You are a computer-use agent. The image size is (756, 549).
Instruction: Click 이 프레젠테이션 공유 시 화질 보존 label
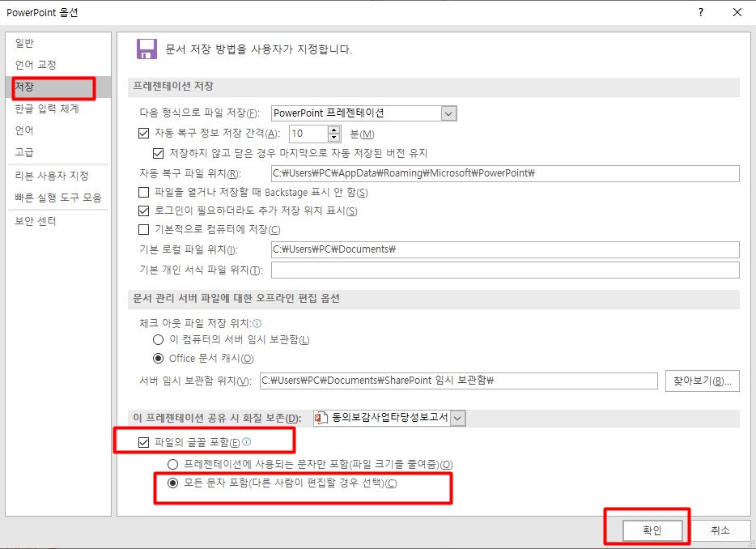tap(217, 418)
